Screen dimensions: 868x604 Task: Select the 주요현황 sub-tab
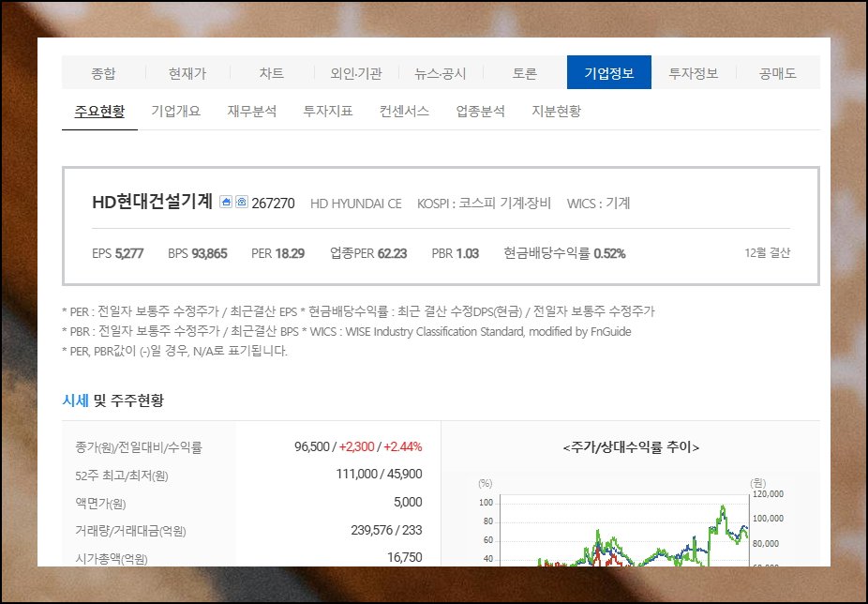pyautogui.click(x=99, y=111)
